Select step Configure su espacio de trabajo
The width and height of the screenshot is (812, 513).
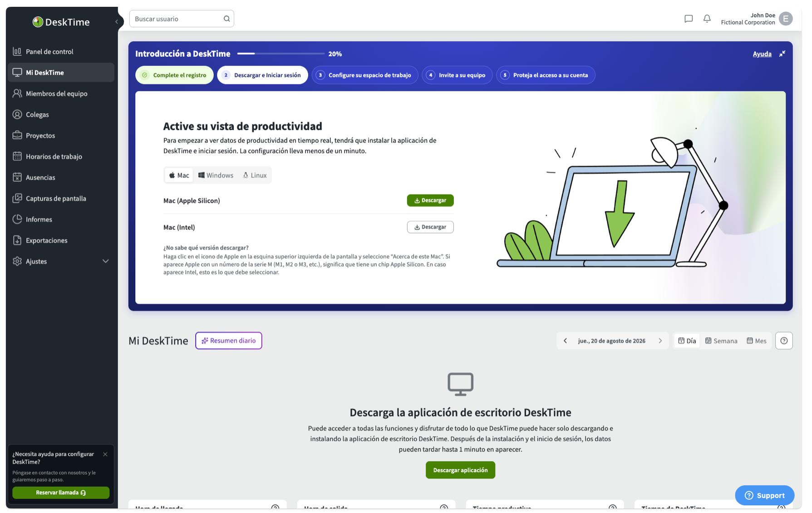(365, 75)
